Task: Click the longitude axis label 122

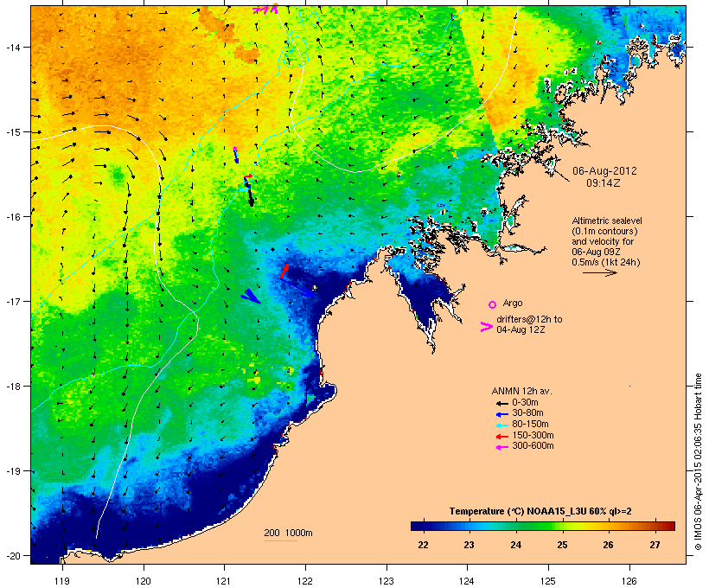Action: click(x=305, y=580)
